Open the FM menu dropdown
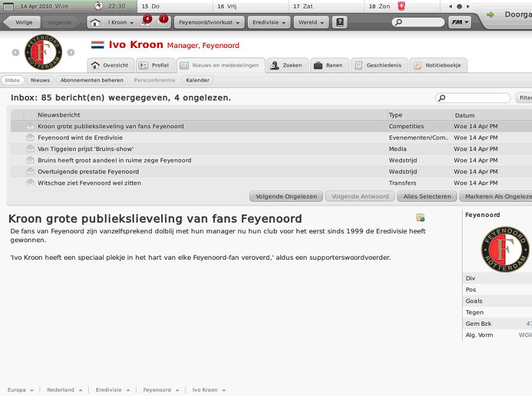The width and height of the screenshot is (532, 397). pos(460,23)
